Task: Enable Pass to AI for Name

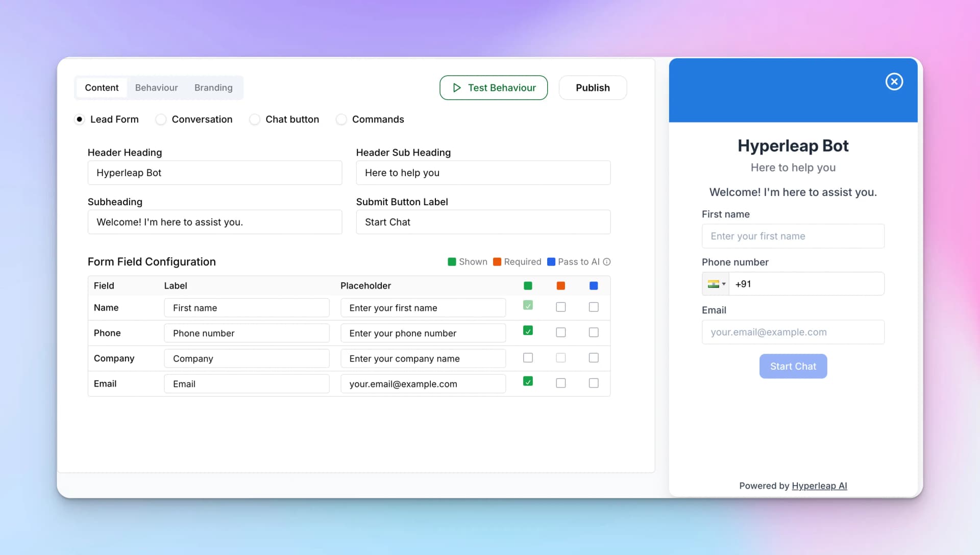Action: pyautogui.click(x=593, y=307)
